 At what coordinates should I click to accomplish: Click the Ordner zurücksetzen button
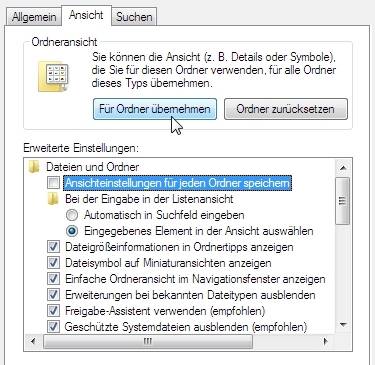(286, 109)
